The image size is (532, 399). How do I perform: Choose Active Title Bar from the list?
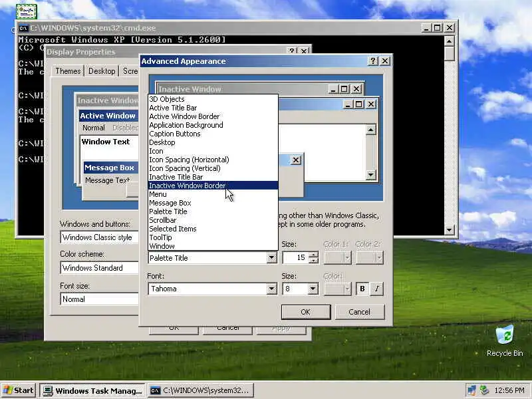[213, 108]
